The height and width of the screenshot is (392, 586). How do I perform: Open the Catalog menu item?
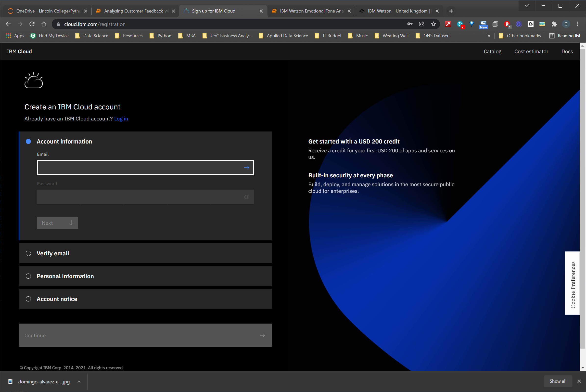pyautogui.click(x=492, y=52)
